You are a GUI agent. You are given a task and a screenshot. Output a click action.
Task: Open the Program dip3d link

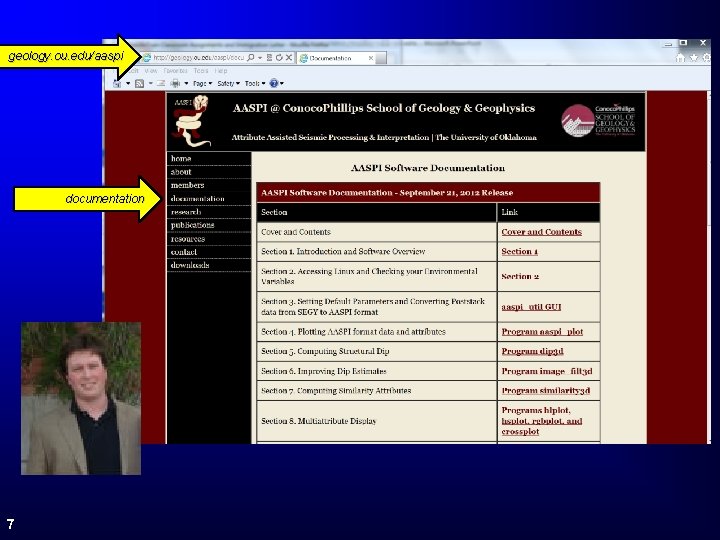(x=533, y=351)
